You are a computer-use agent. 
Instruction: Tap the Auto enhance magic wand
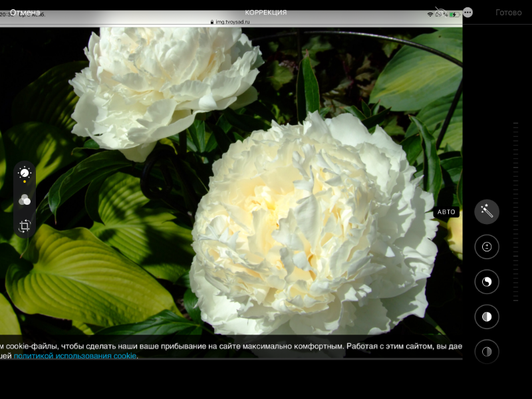[x=487, y=211]
